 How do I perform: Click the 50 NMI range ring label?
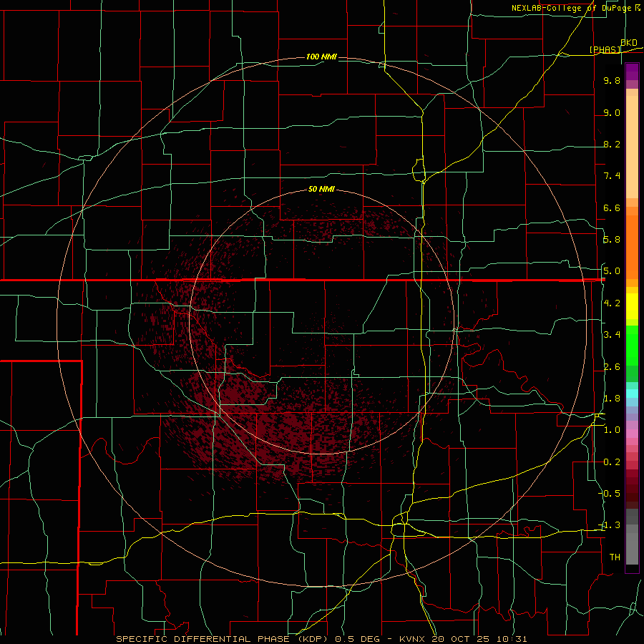point(321,189)
